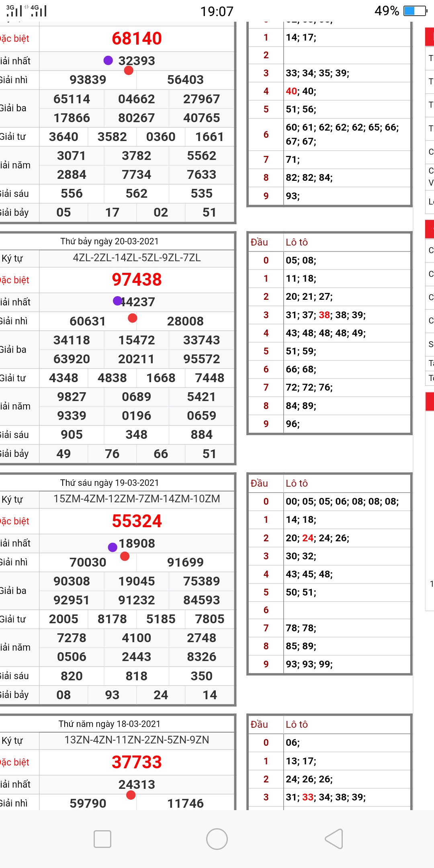The width and height of the screenshot is (434, 868).
Task: Tap the code row 4ZL-2ZL-14ZL-5ZL-9ZL-7ZL
Action: [137, 258]
